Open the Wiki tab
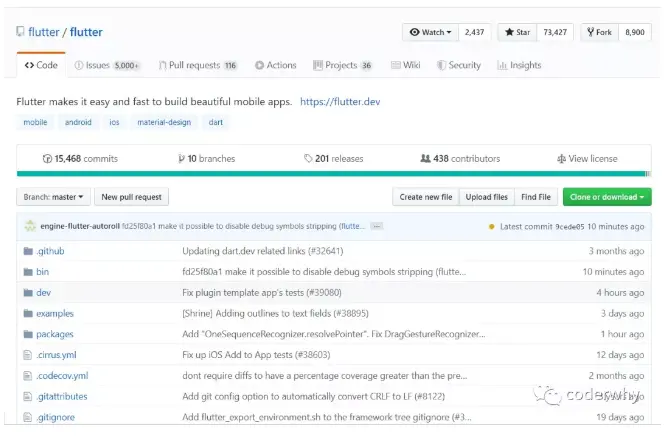This screenshot has width=667, height=445. (405, 65)
